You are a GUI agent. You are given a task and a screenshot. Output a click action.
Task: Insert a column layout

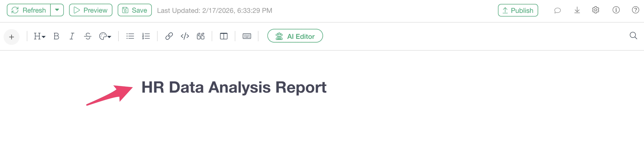(224, 36)
